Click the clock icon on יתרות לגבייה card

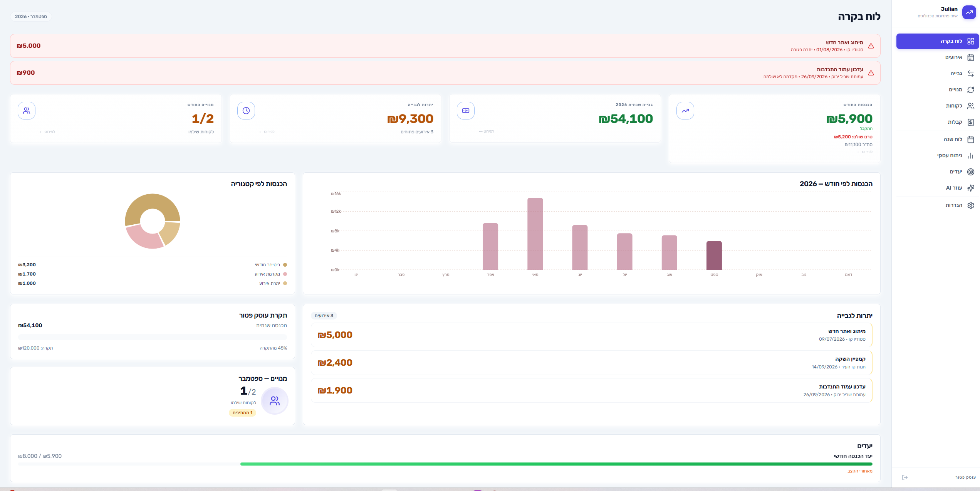coord(246,111)
